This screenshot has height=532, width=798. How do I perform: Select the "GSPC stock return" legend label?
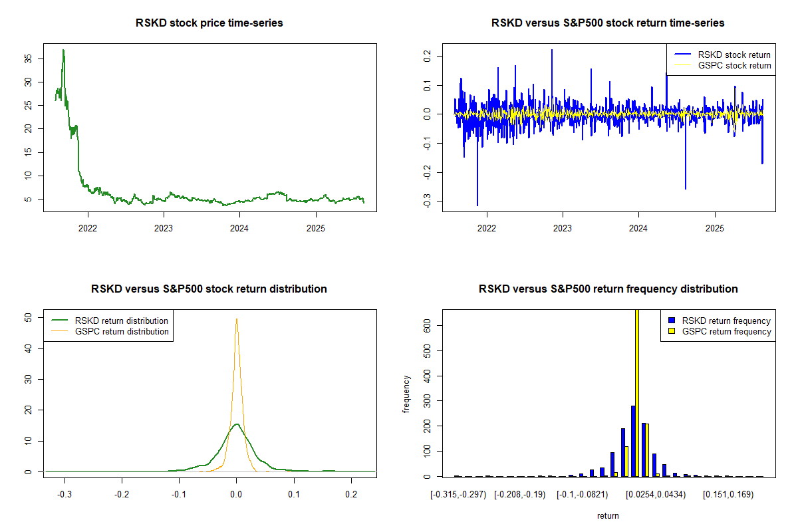pos(734,65)
